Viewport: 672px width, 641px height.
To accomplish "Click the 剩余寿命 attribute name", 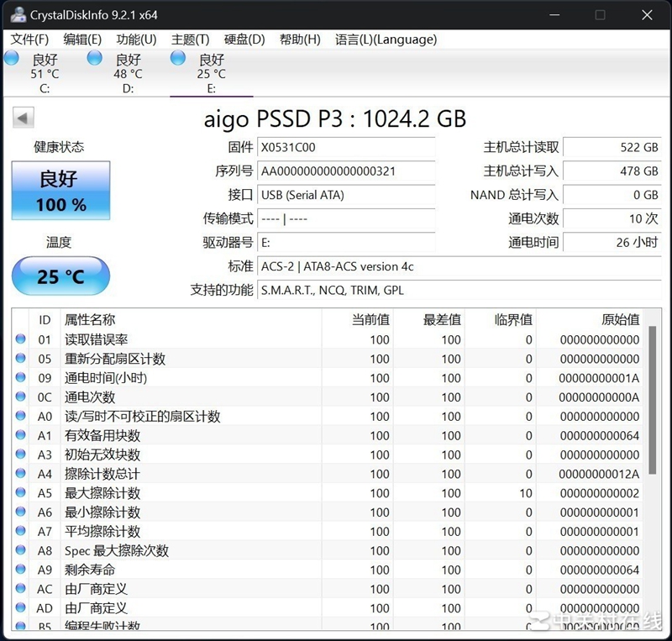I will (x=90, y=570).
